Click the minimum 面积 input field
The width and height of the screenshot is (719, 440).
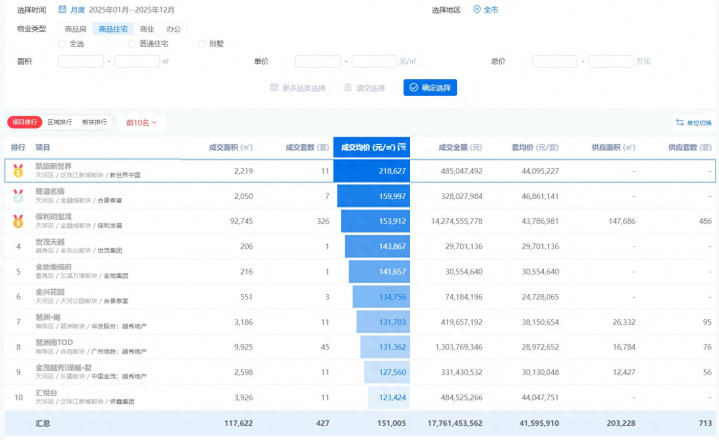(x=80, y=62)
